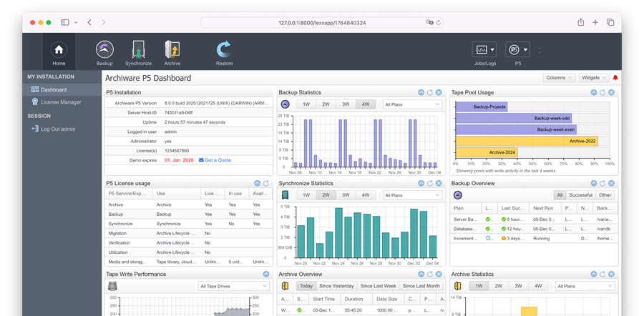
Task: Filter Backup Overview by Successful
Action: pyautogui.click(x=580, y=195)
